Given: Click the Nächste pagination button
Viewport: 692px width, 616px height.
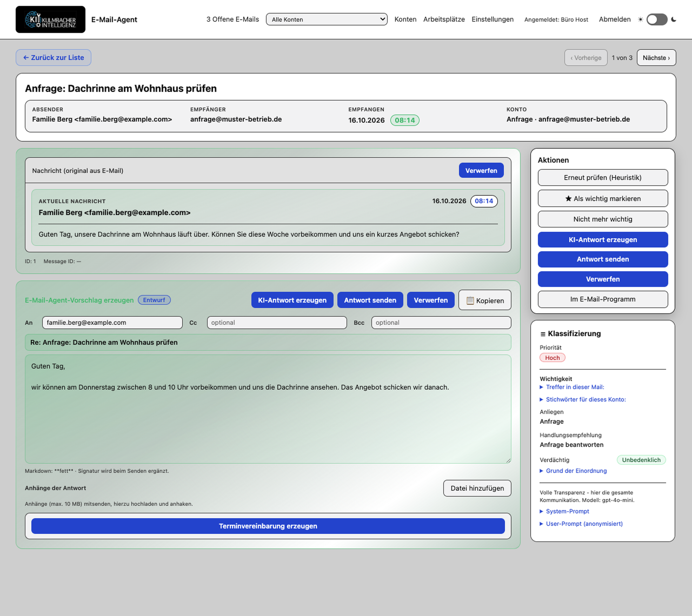Looking at the screenshot, I should [656, 58].
